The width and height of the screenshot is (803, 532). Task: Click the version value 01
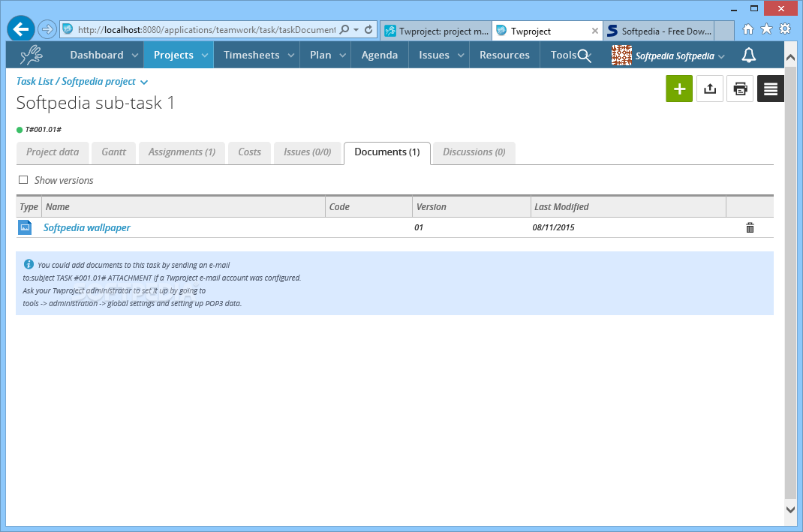point(419,227)
